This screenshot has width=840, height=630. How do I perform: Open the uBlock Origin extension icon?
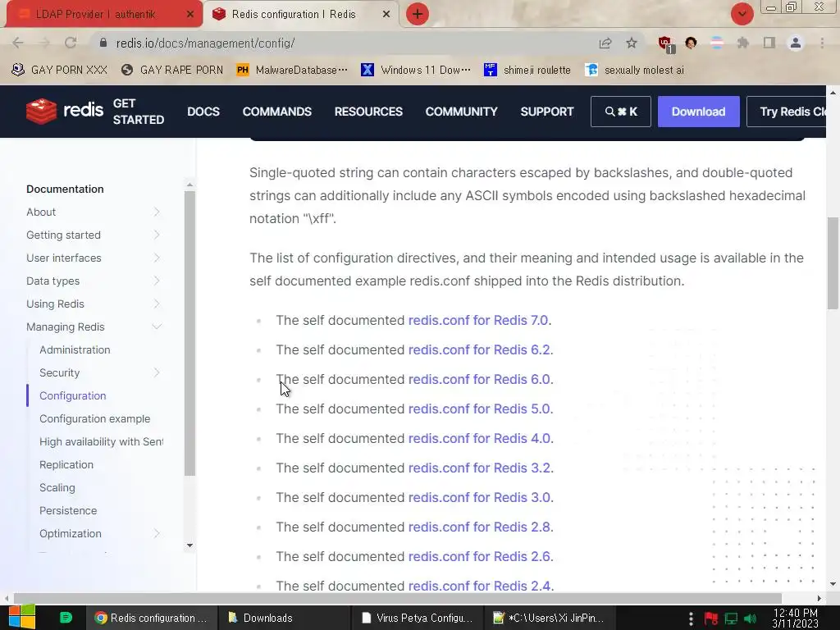(x=665, y=43)
